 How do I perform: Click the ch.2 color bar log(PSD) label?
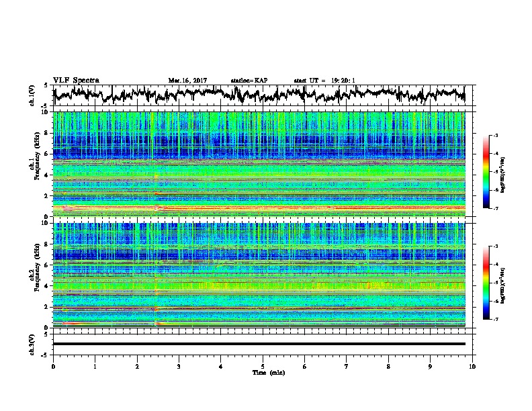[x=502, y=285]
